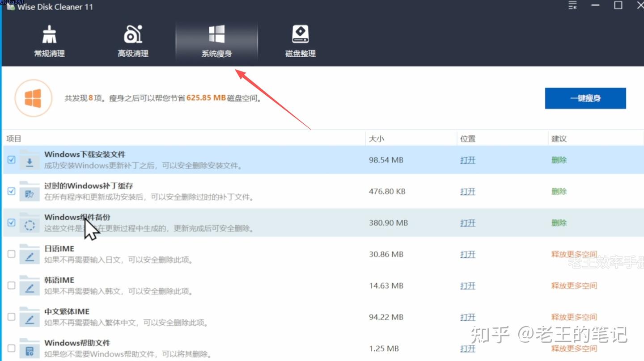Click 打开 link for 中文繁体IME

[468, 317]
